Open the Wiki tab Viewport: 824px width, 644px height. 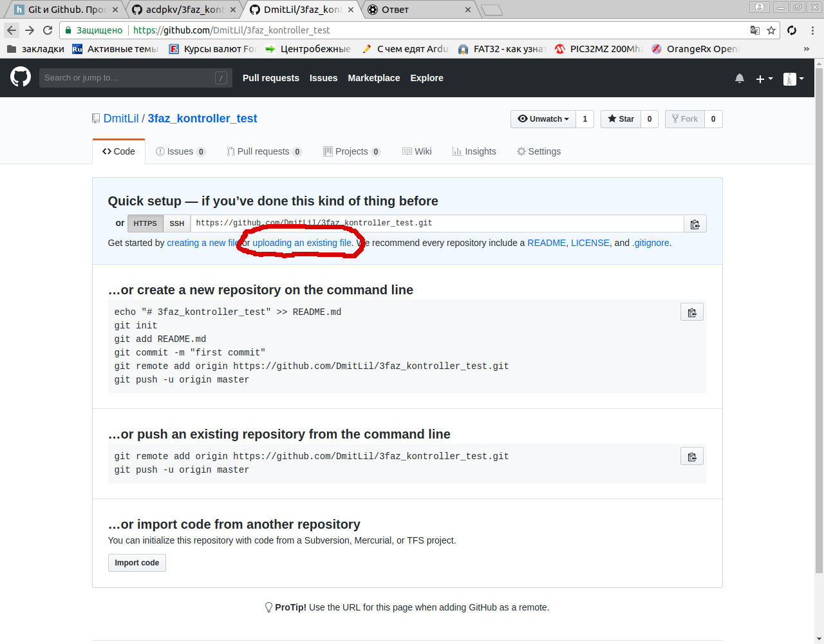(417, 151)
